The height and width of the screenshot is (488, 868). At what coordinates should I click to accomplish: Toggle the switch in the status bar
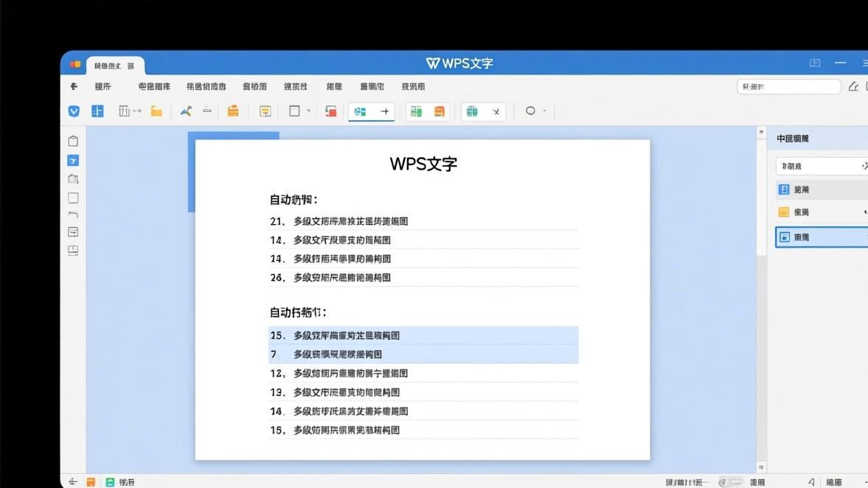tap(730, 482)
